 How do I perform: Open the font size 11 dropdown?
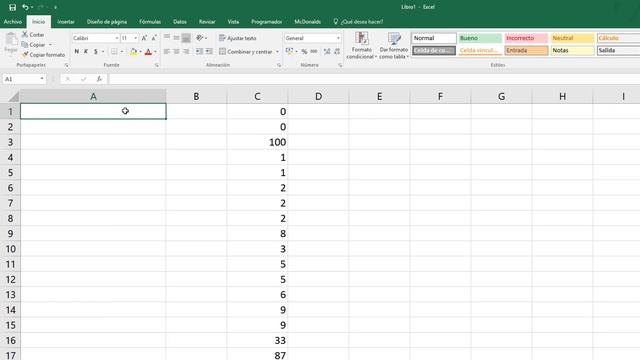tap(136, 38)
